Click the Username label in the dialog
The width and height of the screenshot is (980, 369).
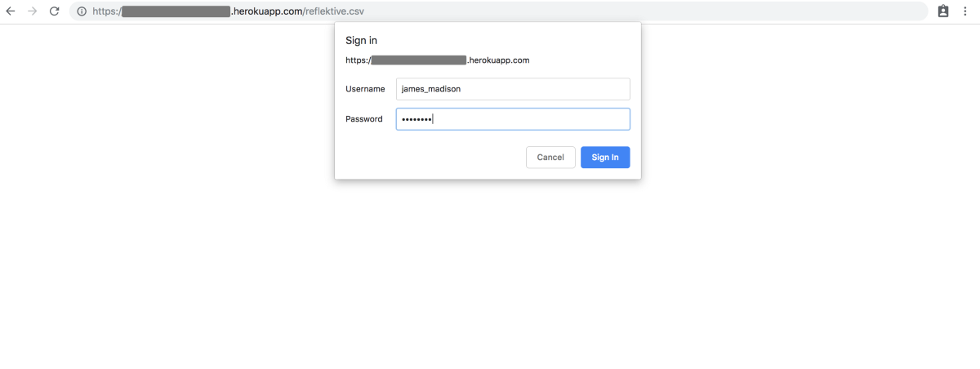[x=365, y=89]
